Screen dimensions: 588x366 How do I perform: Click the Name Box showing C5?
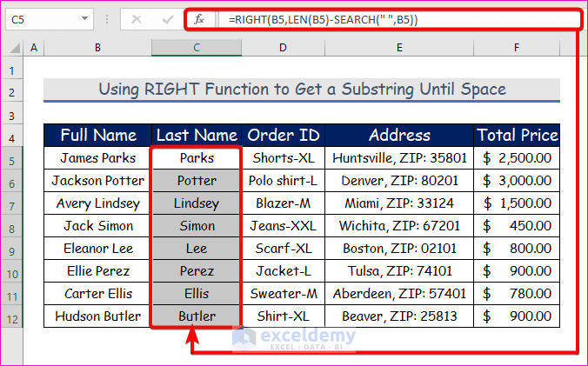pos(49,19)
